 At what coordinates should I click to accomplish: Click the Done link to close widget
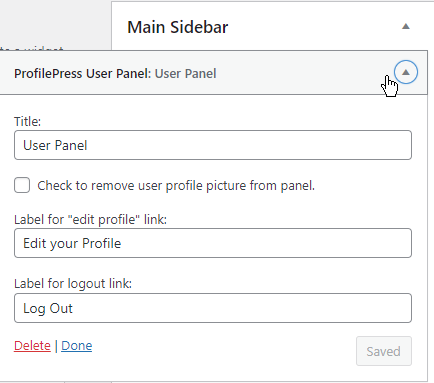point(77,346)
